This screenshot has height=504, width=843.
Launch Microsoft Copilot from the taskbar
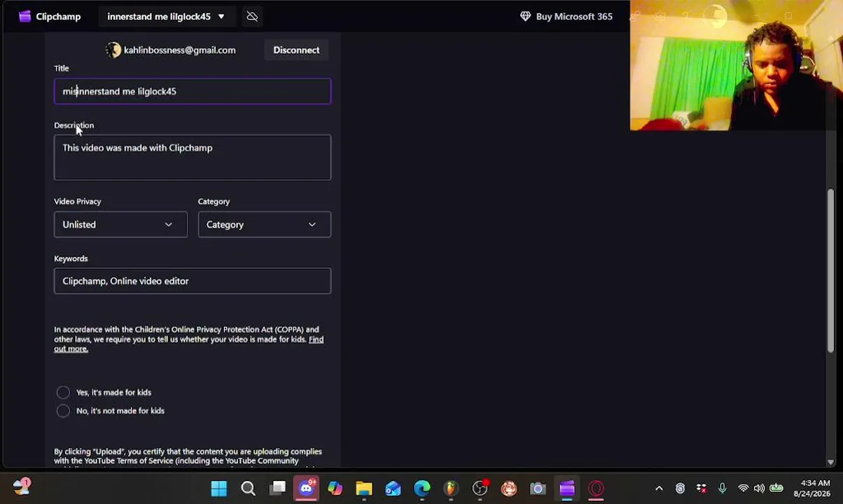point(335,488)
